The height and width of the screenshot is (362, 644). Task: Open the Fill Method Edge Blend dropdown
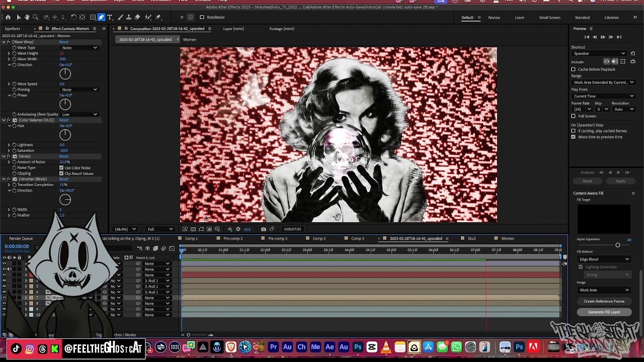coord(604,259)
